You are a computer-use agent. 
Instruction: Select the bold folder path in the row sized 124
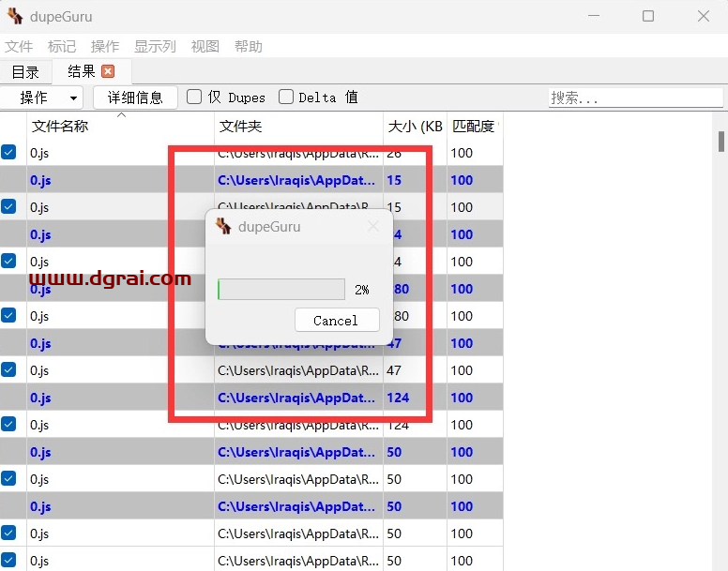point(296,398)
